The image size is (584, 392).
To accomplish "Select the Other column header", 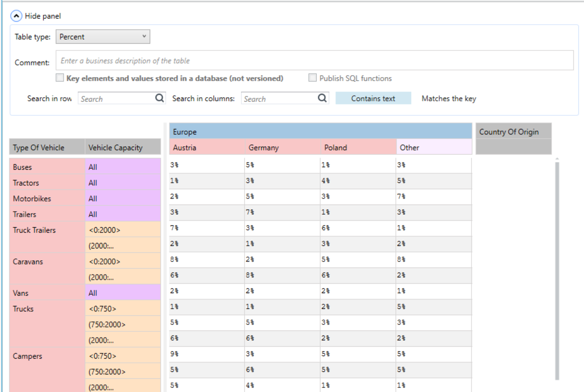I will tap(434, 147).
